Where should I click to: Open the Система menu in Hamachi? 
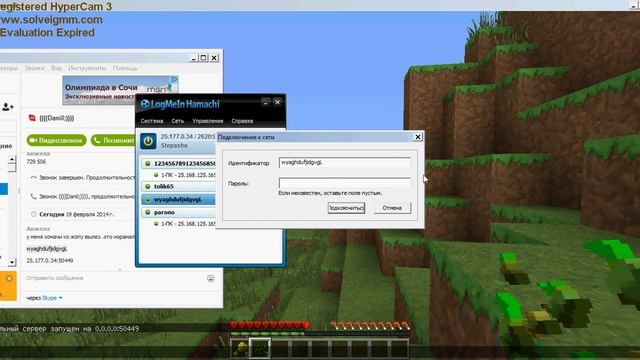click(x=152, y=121)
